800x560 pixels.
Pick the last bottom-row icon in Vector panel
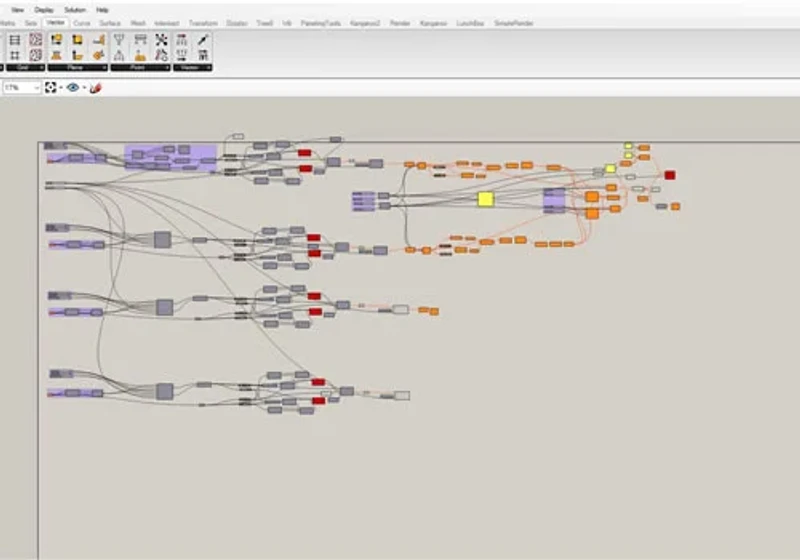[203, 55]
